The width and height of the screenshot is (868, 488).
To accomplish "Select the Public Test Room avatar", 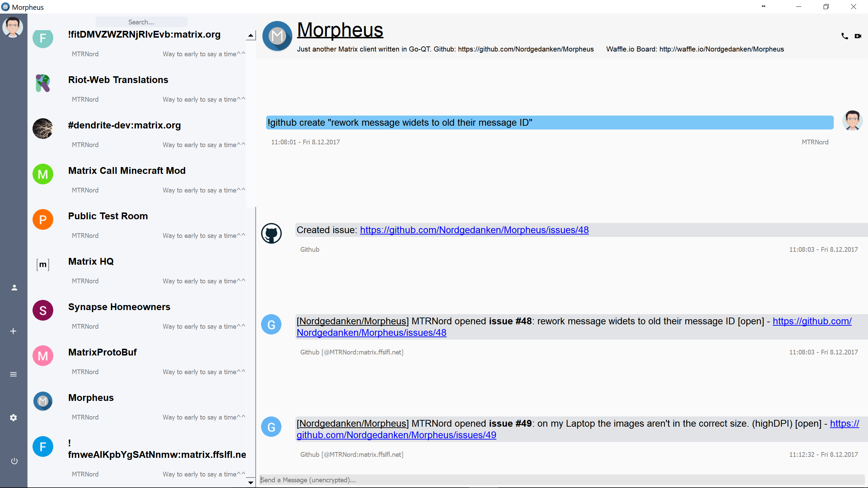I will 43,219.
